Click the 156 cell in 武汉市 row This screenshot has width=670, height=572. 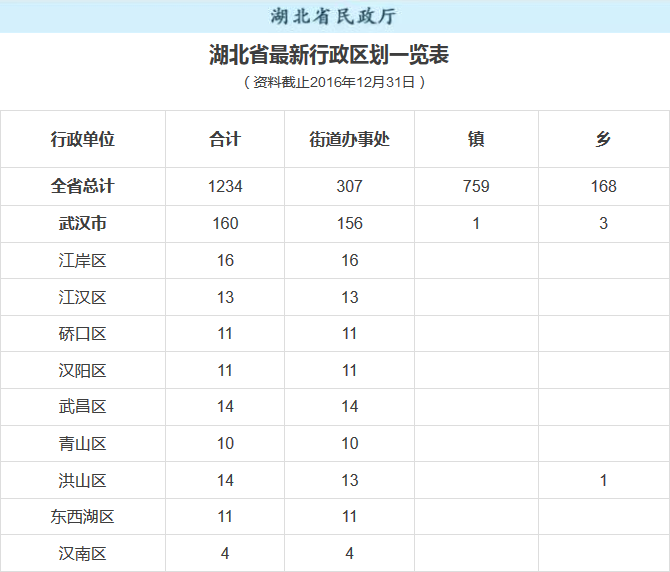(x=350, y=223)
